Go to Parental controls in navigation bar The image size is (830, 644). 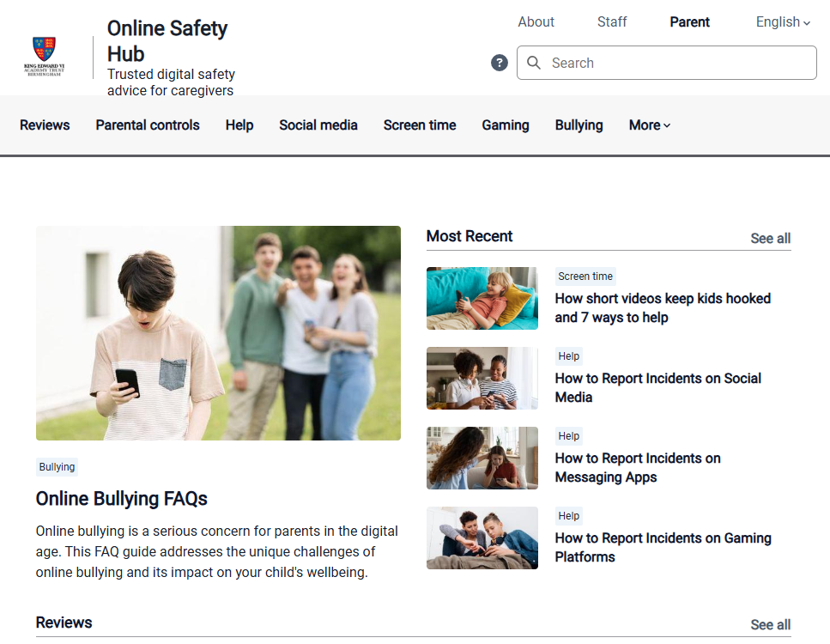pyautogui.click(x=148, y=125)
